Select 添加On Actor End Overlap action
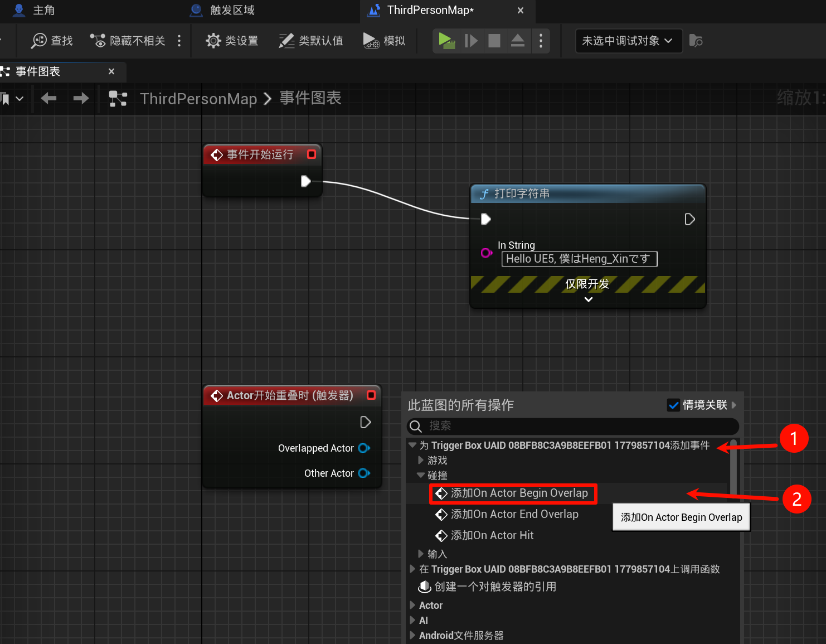 (514, 514)
